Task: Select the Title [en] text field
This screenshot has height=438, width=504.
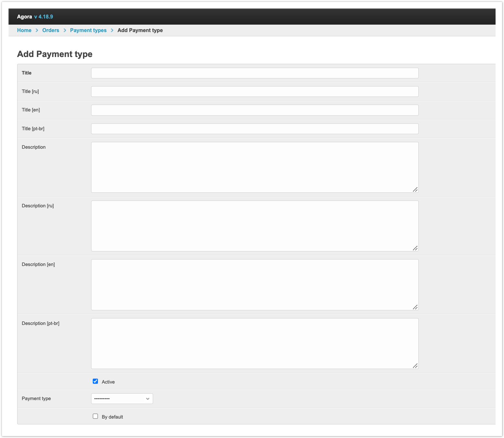Action: click(x=255, y=110)
